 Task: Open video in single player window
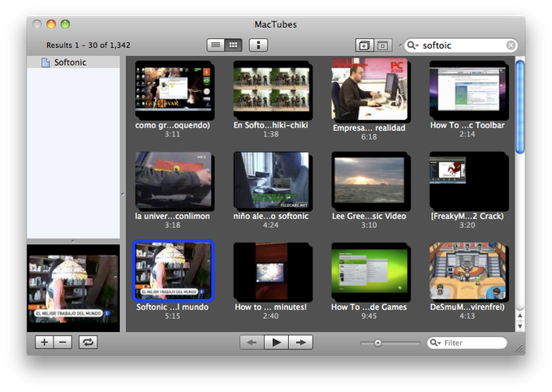click(x=383, y=45)
